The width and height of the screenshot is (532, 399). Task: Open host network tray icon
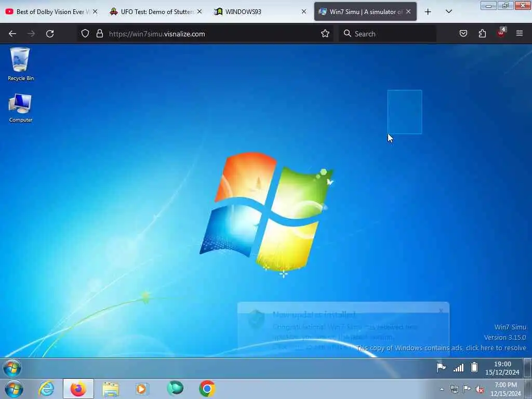[454, 389]
